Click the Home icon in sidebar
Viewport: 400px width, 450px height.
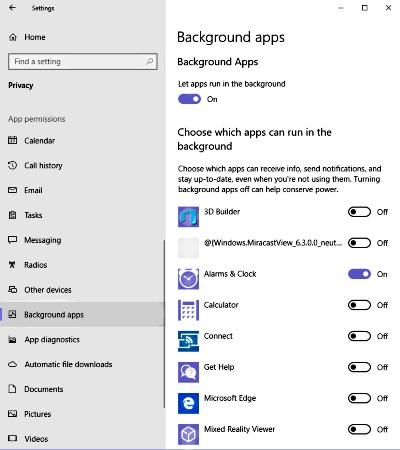[13, 37]
